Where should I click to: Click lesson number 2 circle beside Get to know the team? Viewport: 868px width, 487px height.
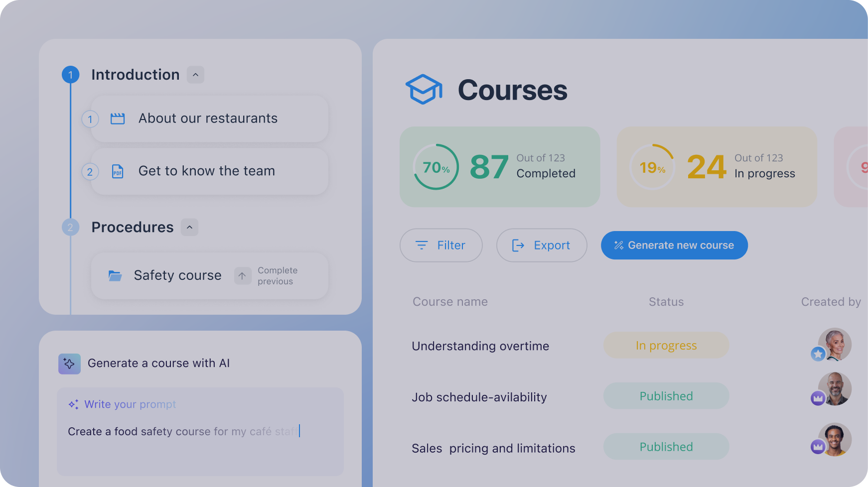click(90, 172)
